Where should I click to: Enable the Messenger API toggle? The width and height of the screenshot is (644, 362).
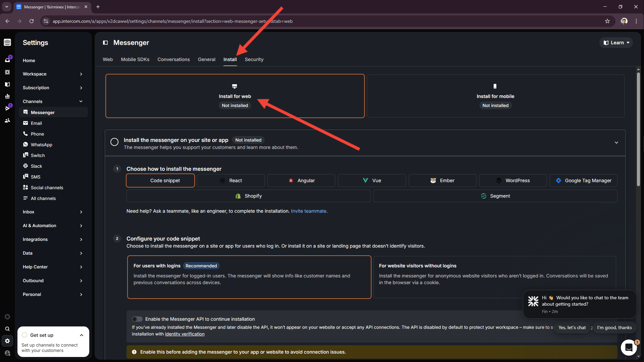point(137,319)
